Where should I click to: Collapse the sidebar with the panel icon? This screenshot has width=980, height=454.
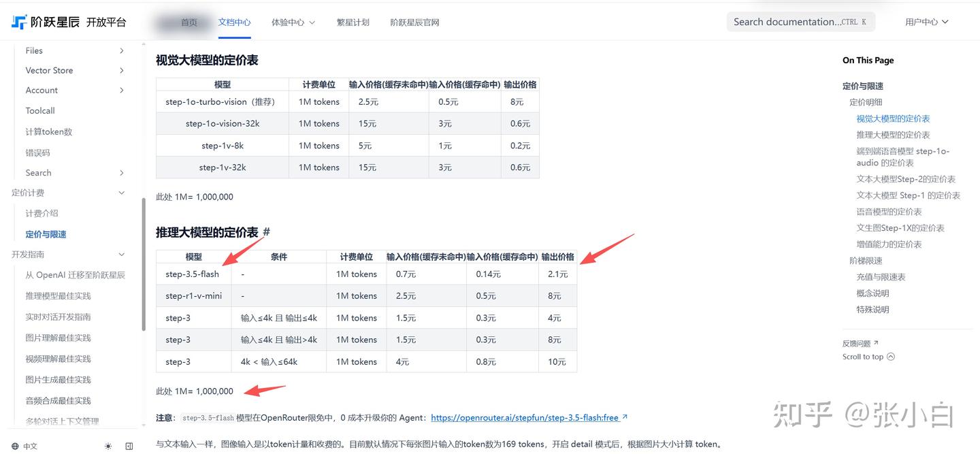[129, 447]
